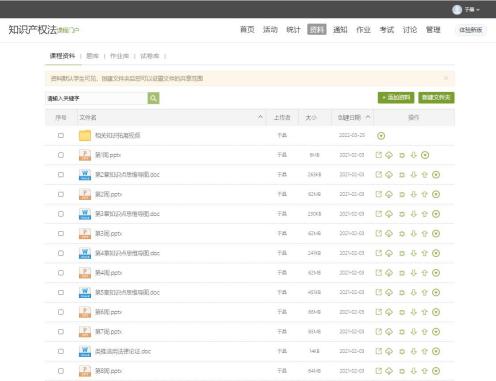This screenshot has width=496, height=381.
Task: Open the yellow folder icon in first row
Action: coord(85,135)
